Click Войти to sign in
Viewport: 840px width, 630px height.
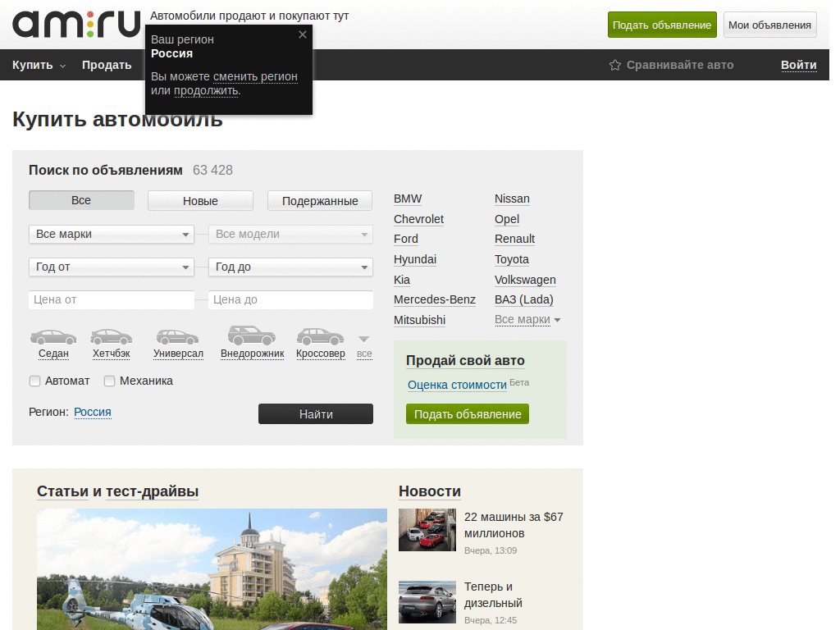[x=798, y=65]
